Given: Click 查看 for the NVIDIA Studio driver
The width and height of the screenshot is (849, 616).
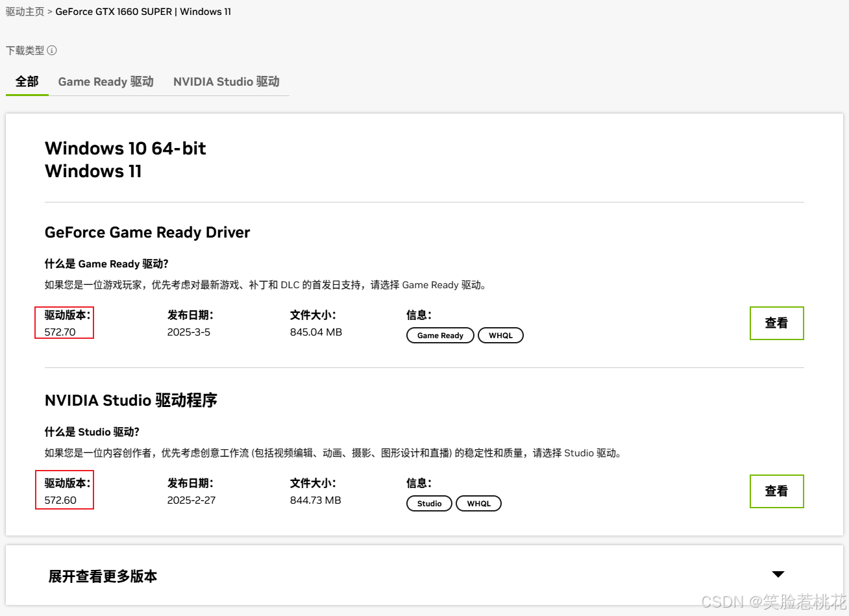Looking at the screenshot, I should click(x=777, y=491).
